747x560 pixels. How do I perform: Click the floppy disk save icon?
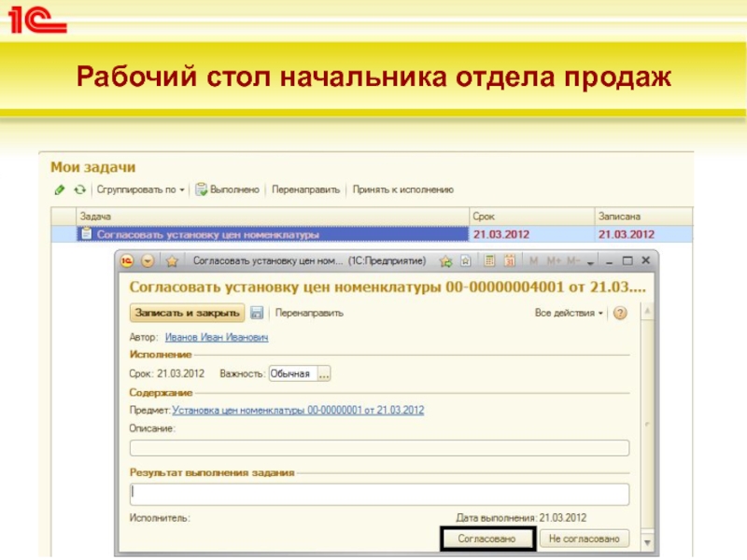tap(257, 313)
